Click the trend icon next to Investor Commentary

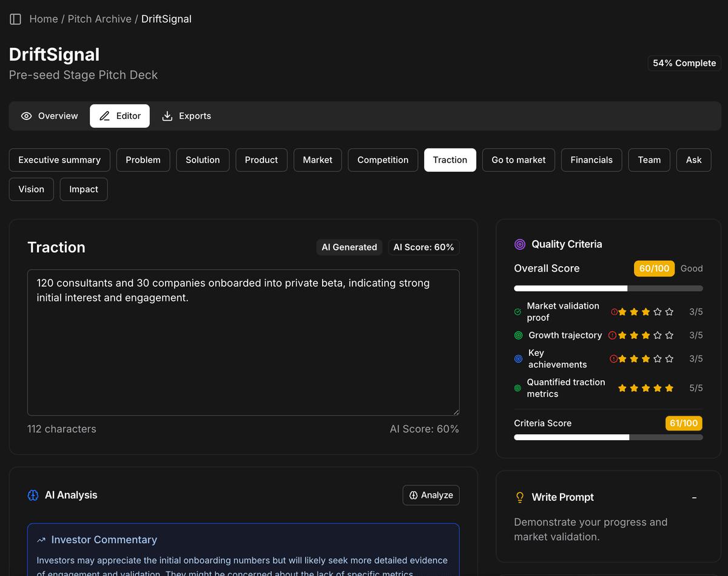pyautogui.click(x=41, y=540)
